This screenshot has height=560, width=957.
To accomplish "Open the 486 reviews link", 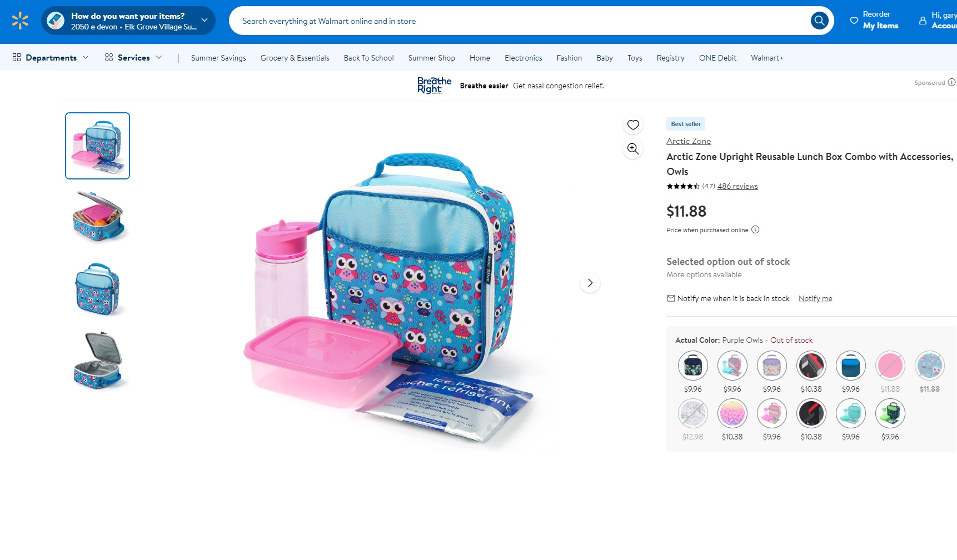I will coord(737,186).
